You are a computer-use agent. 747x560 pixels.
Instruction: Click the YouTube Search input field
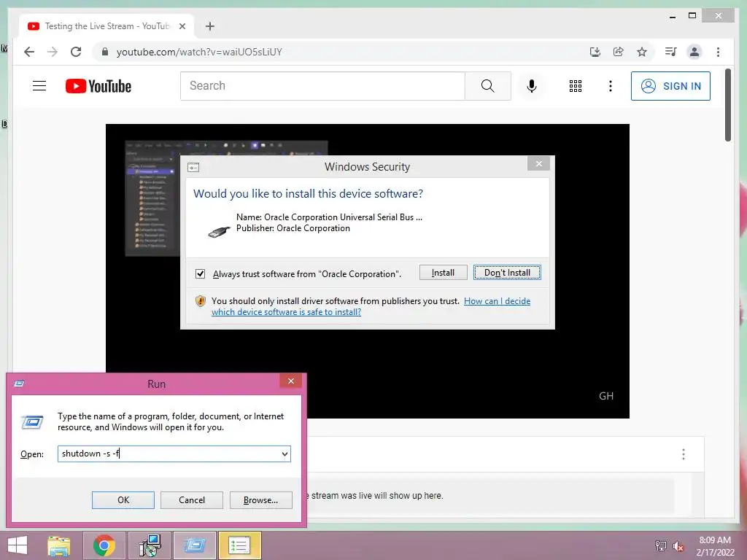(x=322, y=86)
